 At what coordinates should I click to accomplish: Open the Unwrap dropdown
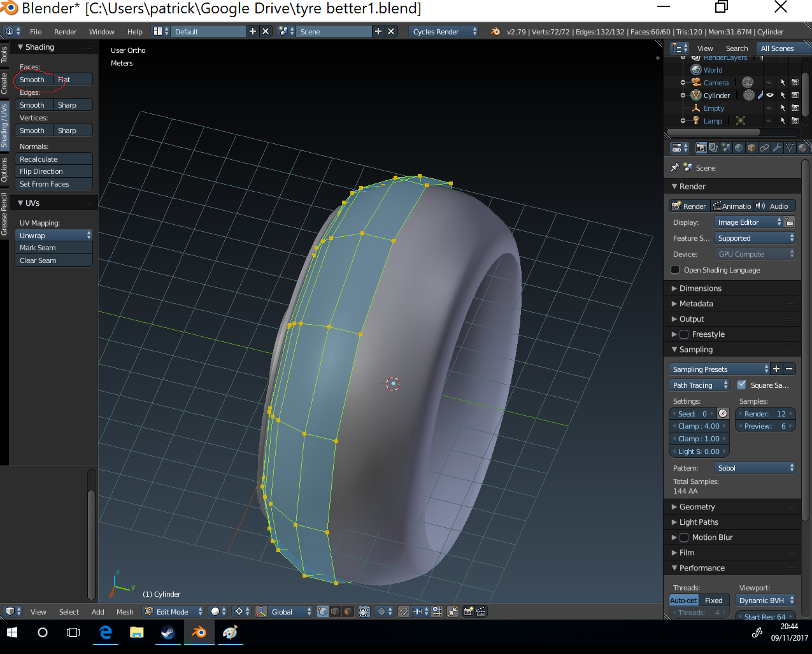(x=54, y=235)
